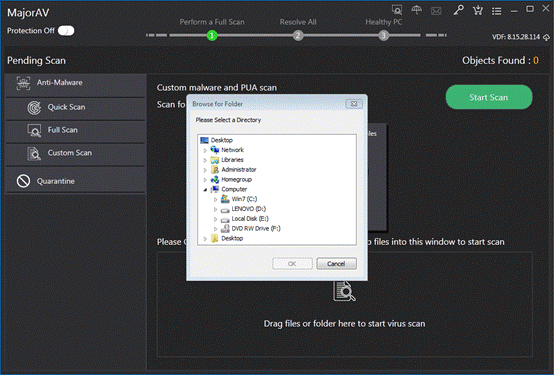Open the Quarantine section

(76, 181)
